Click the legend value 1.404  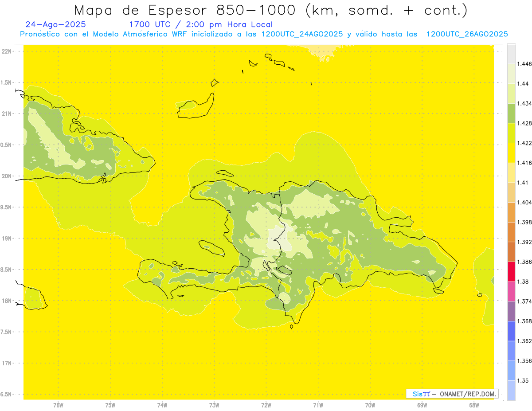pos(524,202)
